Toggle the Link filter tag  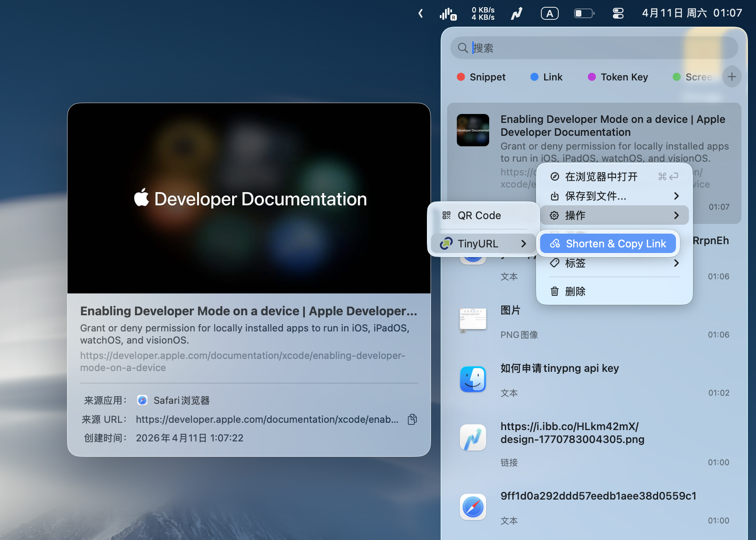547,77
